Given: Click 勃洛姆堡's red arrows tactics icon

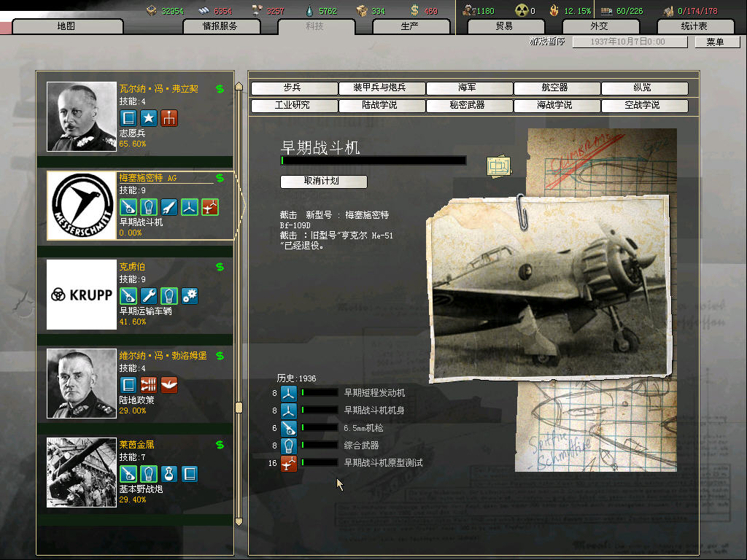Looking at the screenshot, I should [149, 385].
